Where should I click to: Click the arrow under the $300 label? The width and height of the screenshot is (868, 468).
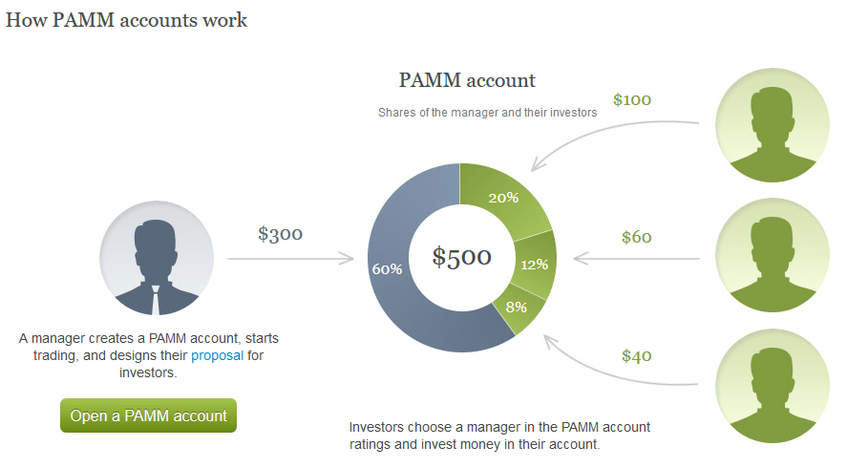[x=290, y=258]
